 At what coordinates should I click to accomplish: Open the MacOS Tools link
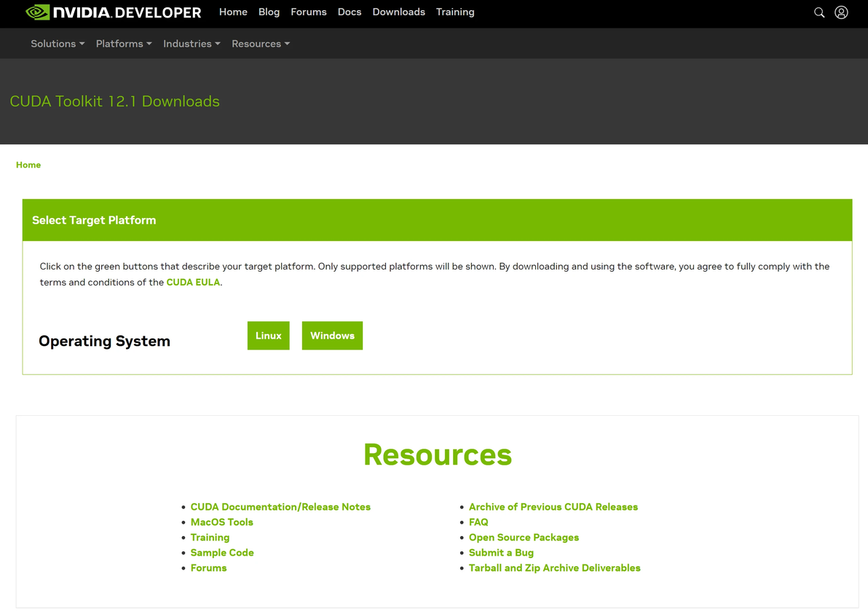(222, 522)
